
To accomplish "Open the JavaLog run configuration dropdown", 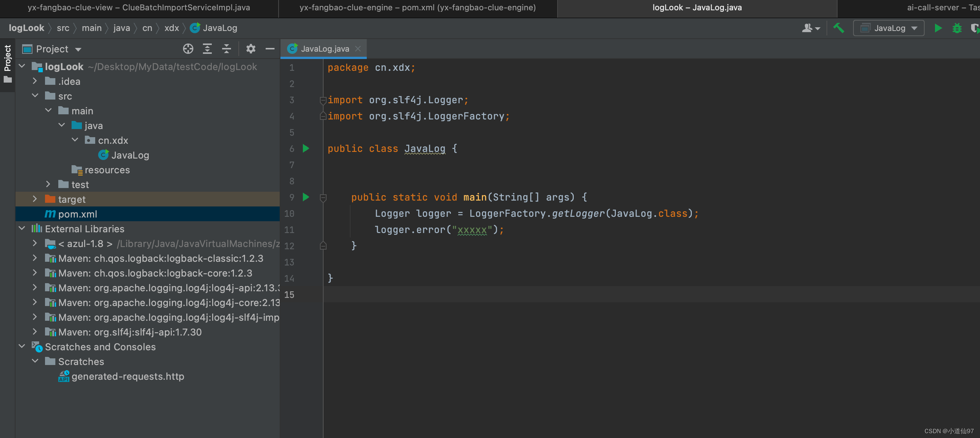I will [889, 28].
